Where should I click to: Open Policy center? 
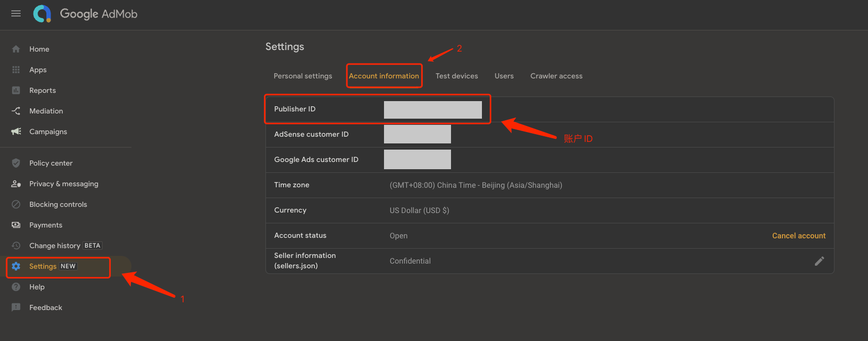[51, 163]
